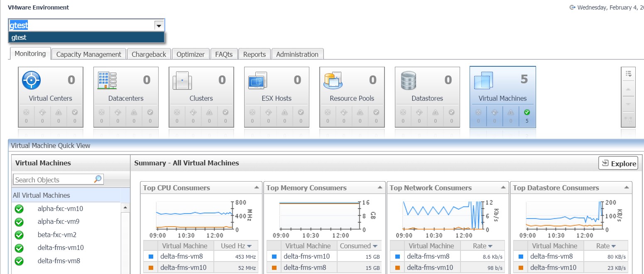Collapse the Top CPU Consumers panel
The image size is (644, 274).
click(256, 188)
